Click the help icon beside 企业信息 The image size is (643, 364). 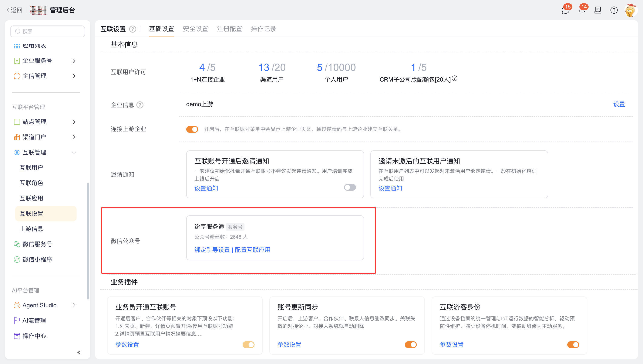pos(140,105)
